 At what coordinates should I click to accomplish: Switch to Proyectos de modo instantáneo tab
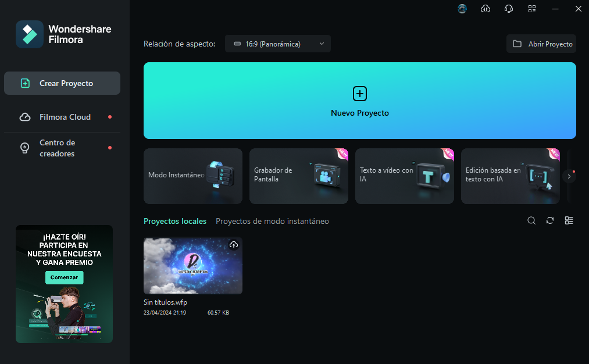[272, 222]
